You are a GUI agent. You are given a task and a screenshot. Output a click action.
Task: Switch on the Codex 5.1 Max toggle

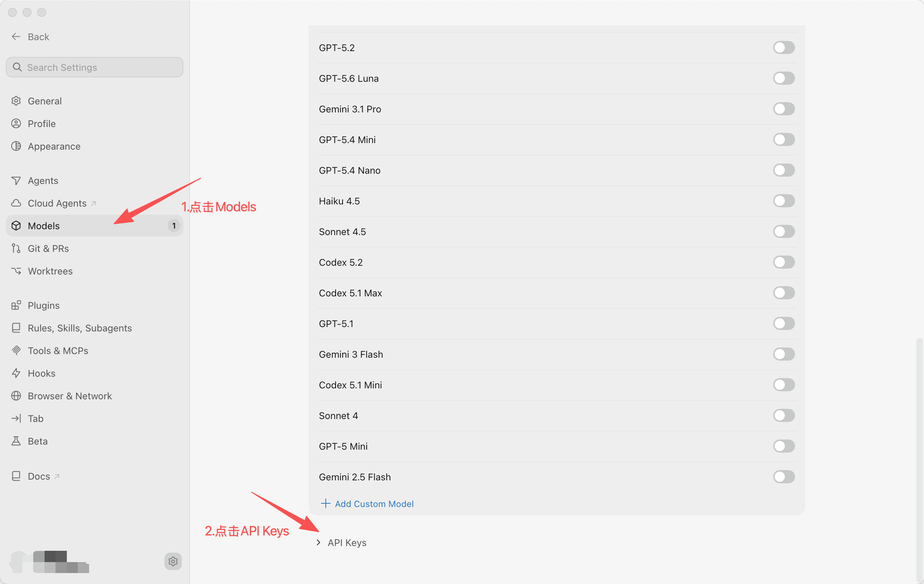point(784,293)
